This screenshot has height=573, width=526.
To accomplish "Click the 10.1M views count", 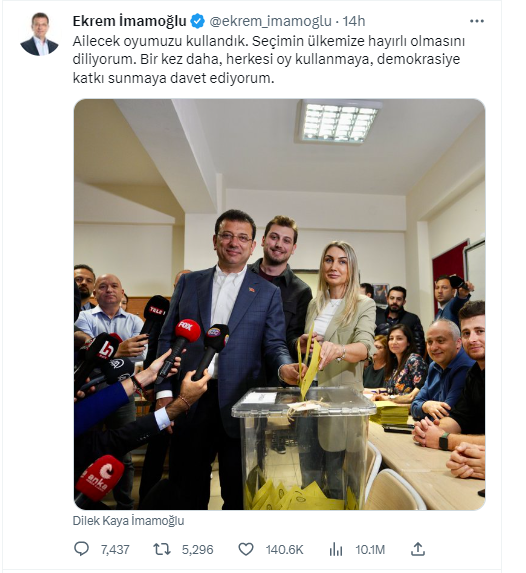I will click(x=370, y=549).
